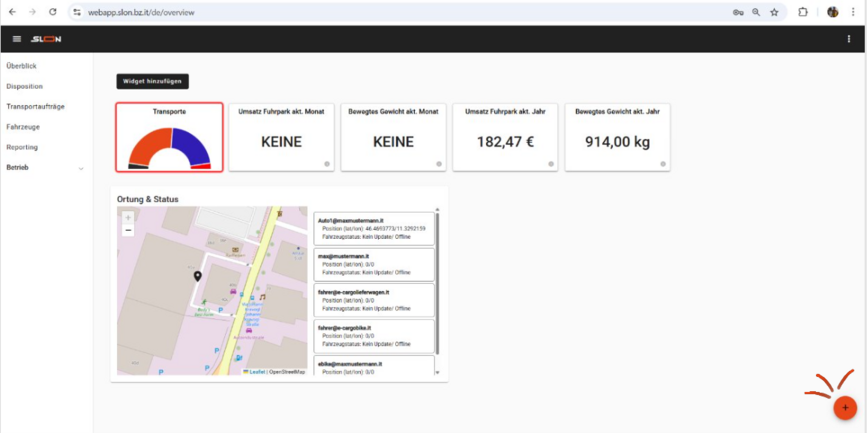Zoom out on the map

128,230
